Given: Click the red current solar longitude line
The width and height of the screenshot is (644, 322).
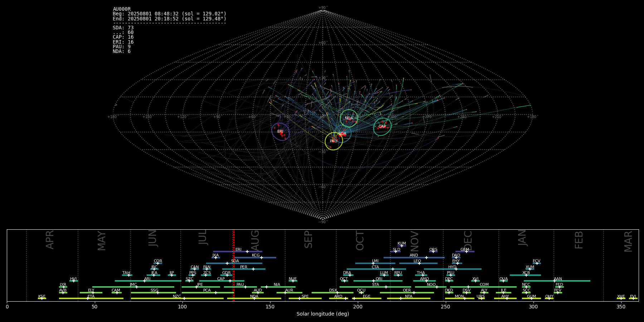Looking at the screenshot, I should (234, 265).
